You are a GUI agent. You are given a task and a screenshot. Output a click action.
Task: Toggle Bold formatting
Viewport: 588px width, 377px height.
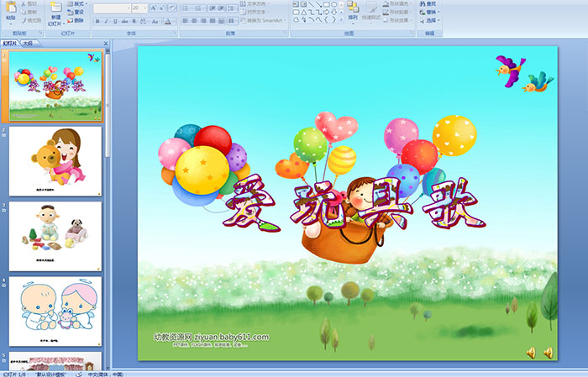97,21
